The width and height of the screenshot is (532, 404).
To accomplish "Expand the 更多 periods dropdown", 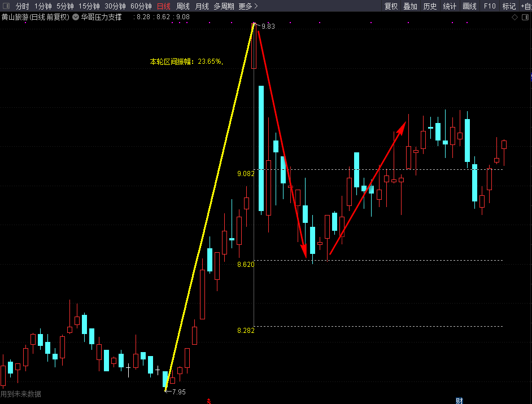I will pyautogui.click(x=248, y=6).
